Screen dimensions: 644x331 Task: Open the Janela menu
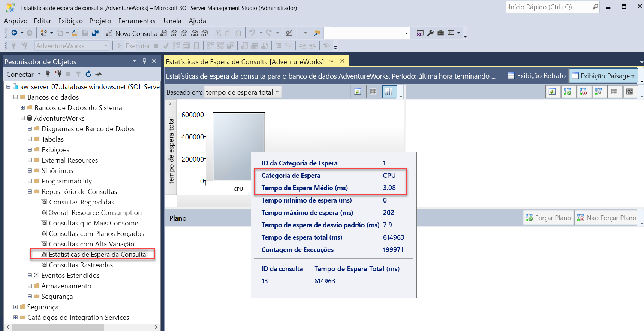tap(172, 21)
